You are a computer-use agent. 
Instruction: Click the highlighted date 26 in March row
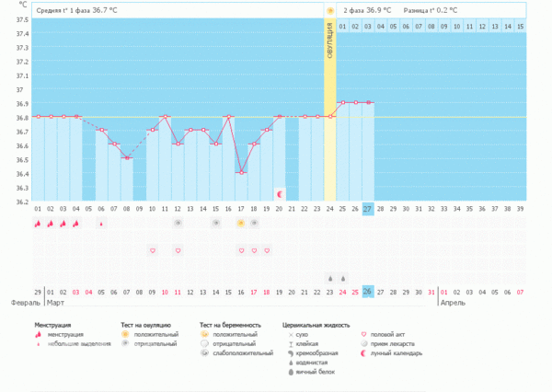pyautogui.click(x=367, y=292)
